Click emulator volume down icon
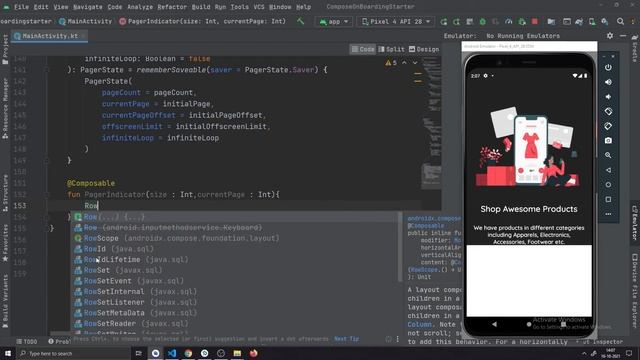The height and width of the screenshot is (360, 640). pyautogui.click(x=608, y=97)
